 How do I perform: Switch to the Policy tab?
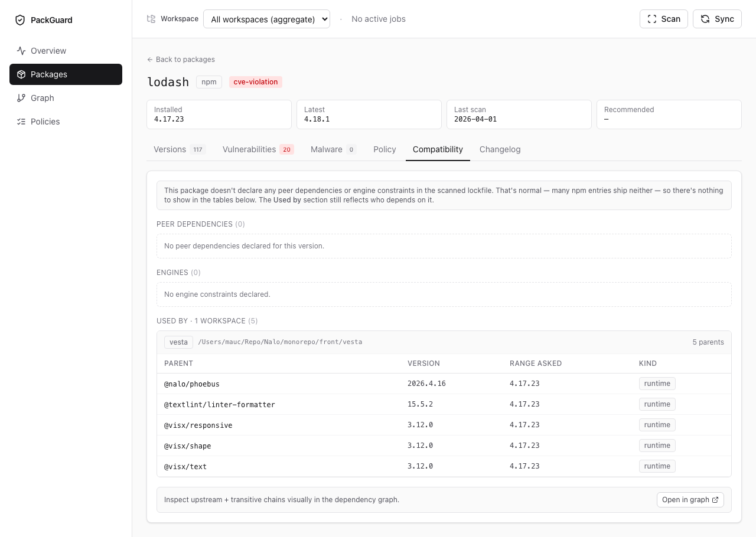pos(384,149)
